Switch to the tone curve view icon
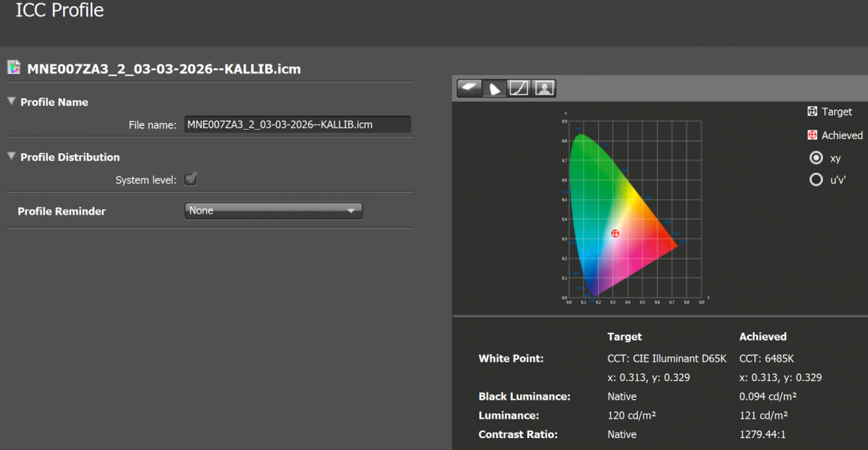The image size is (868, 450). tap(519, 88)
